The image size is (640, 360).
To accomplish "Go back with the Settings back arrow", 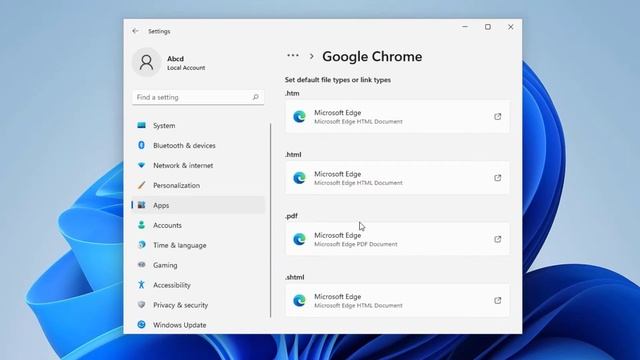I will tap(136, 31).
